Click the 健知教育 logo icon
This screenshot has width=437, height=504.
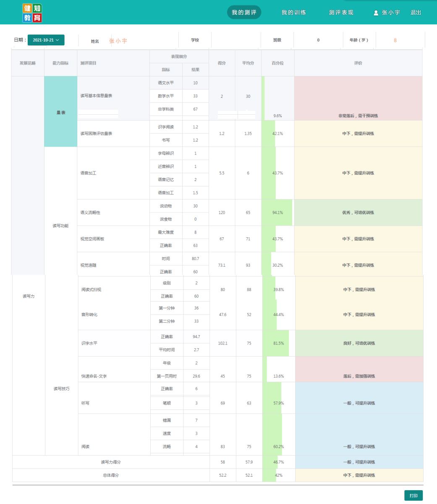[x=32, y=13]
